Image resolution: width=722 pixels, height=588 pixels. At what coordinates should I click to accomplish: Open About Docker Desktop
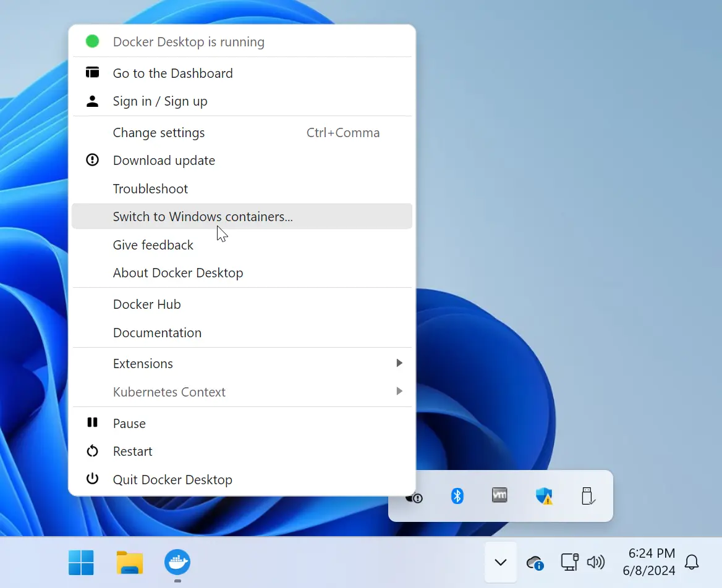point(242,272)
